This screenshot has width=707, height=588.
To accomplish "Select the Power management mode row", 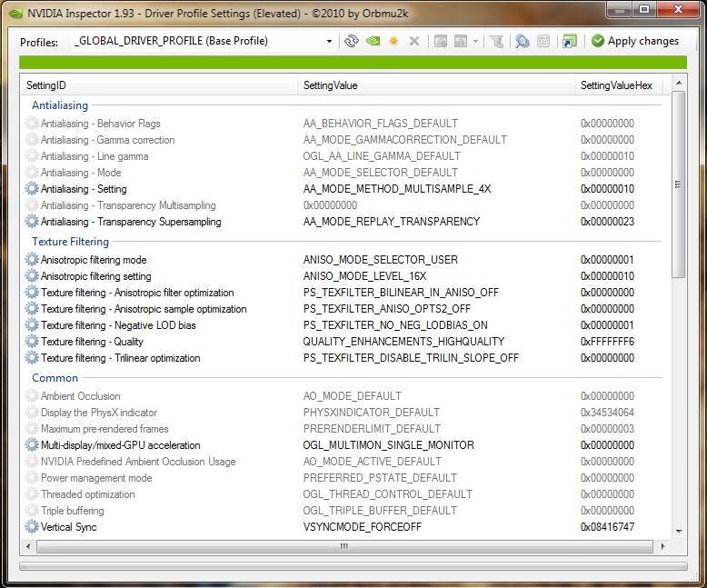I will pyautogui.click(x=342, y=477).
